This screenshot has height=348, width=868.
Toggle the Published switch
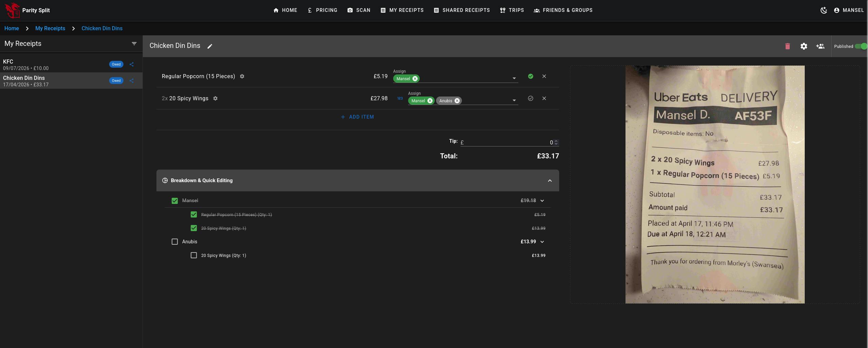tap(861, 46)
